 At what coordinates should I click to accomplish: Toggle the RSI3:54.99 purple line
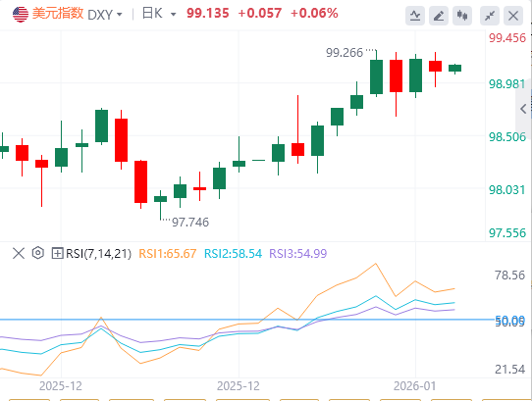click(x=297, y=254)
